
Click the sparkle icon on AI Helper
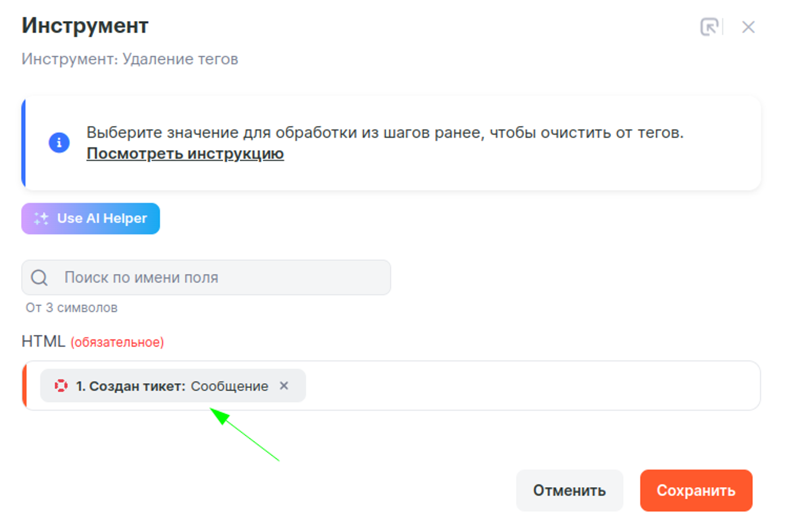click(41, 218)
